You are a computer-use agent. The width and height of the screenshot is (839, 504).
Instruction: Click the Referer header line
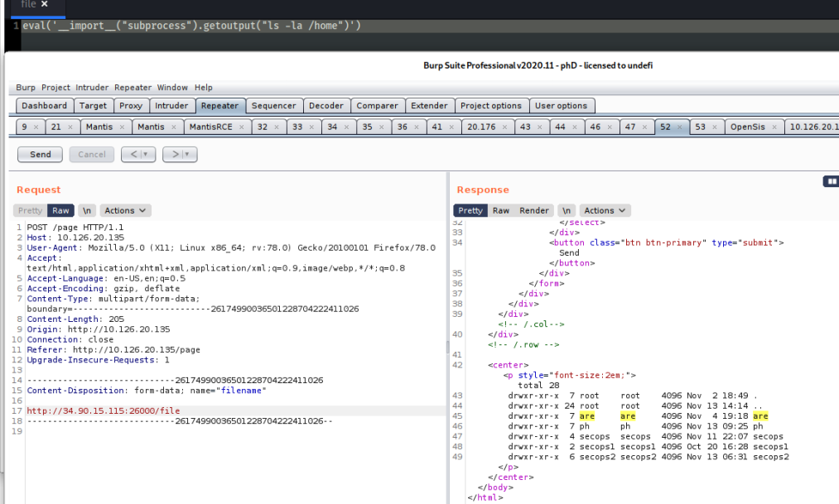pyautogui.click(x=113, y=350)
